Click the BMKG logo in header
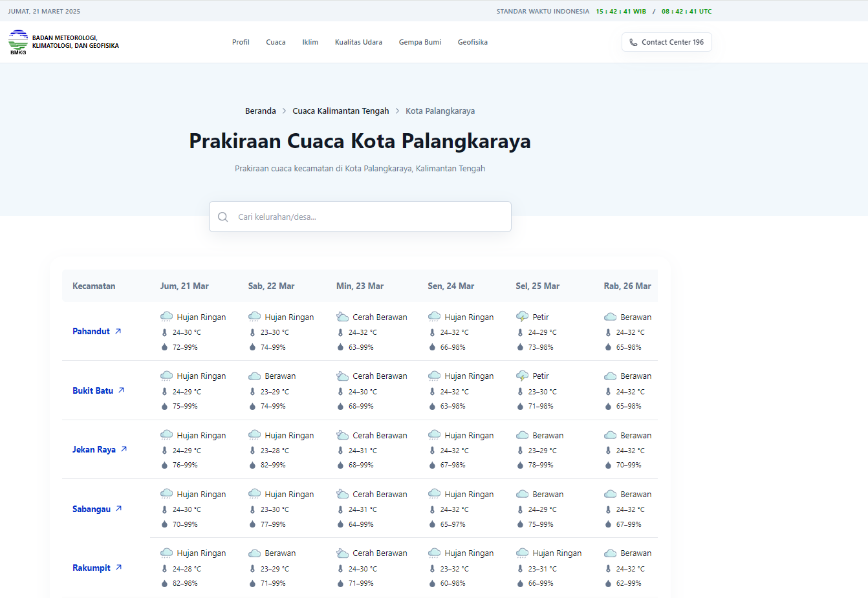The height and width of the screenshot is (598, 868). 18,42
